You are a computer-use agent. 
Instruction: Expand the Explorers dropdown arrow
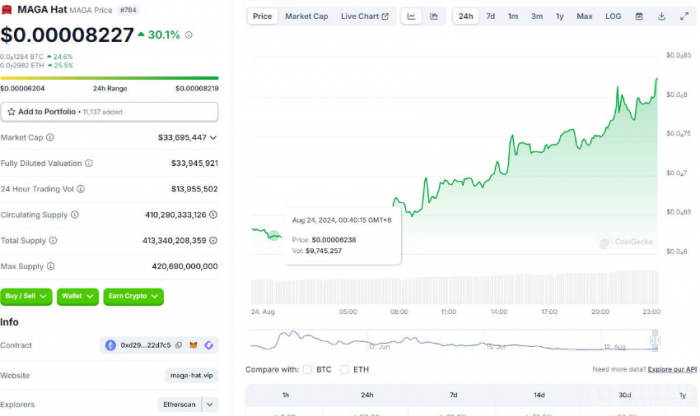(x=210, y=404)
